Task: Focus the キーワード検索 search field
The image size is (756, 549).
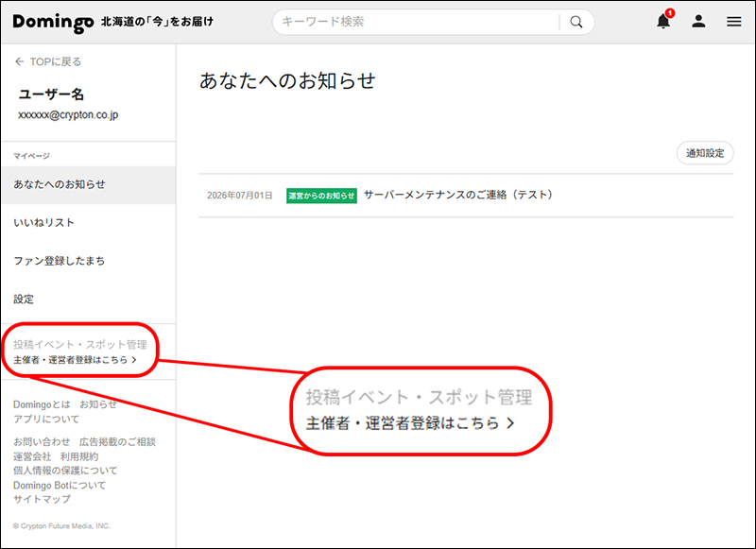Action: [416, 22]
